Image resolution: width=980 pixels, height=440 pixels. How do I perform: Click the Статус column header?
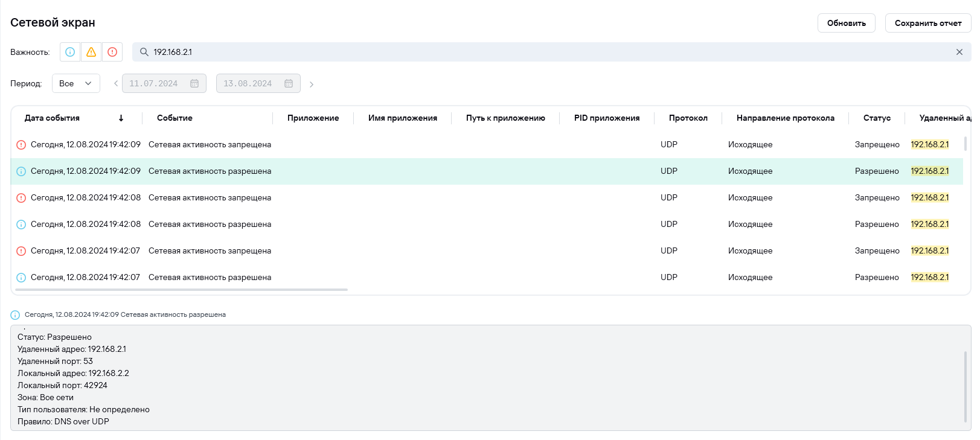877,118
